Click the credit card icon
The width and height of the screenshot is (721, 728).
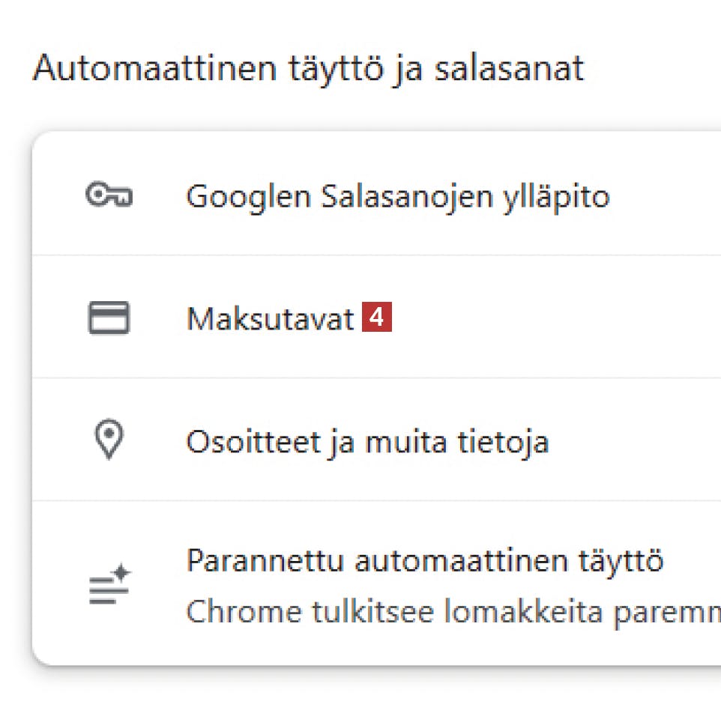point(109,318)
